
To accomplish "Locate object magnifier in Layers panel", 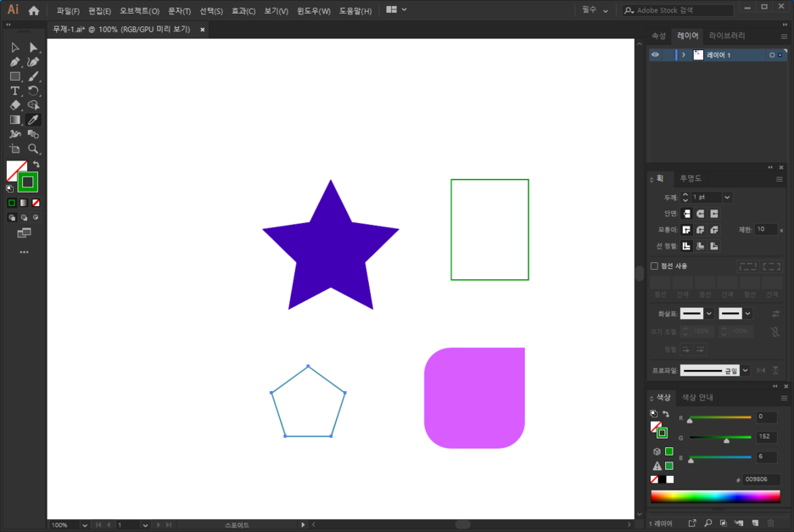I will click(708, 523).
